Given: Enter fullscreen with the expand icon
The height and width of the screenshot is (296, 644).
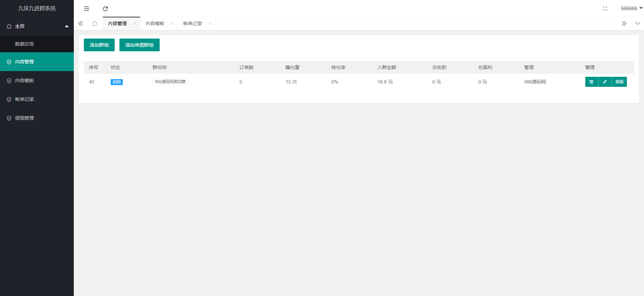Looking at the screenshot, I should pyautogui.click(x=605, y=9).
